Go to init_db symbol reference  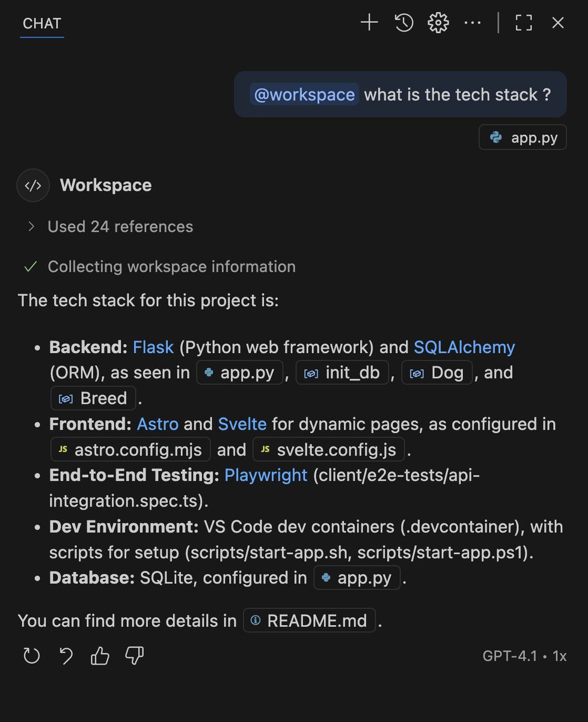342,373
